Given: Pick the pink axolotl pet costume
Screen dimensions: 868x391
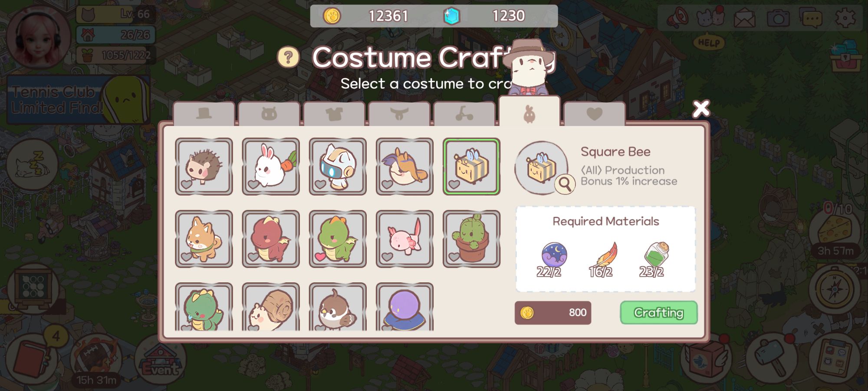Looking at the screenshot, I should tap(404, 239).
